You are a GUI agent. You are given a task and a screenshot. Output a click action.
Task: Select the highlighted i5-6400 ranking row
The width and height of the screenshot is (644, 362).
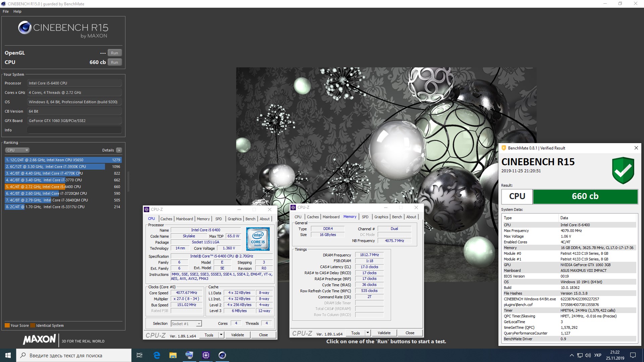point(63,187)
